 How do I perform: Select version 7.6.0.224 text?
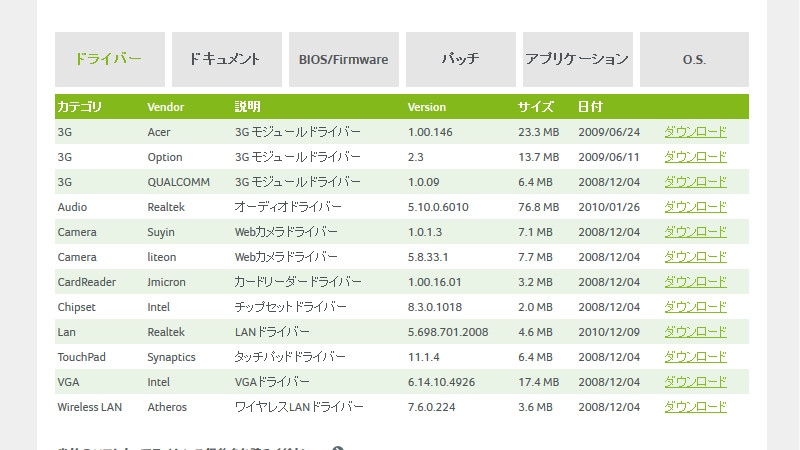[432, 407]
